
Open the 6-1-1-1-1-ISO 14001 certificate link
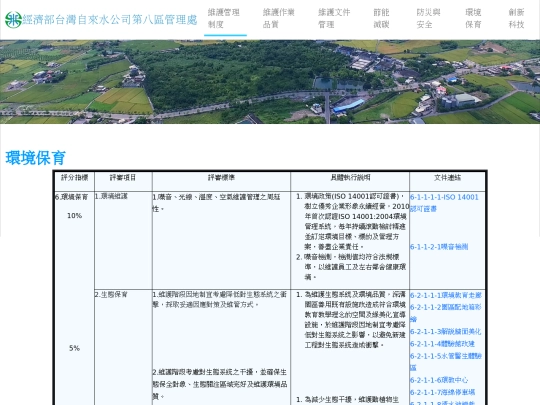point(444,203)
